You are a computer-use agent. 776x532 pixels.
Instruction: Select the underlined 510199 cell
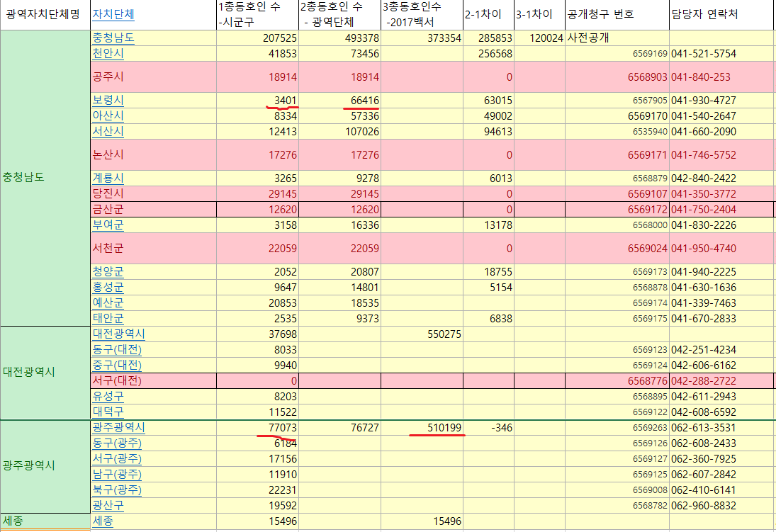(422, 428)
